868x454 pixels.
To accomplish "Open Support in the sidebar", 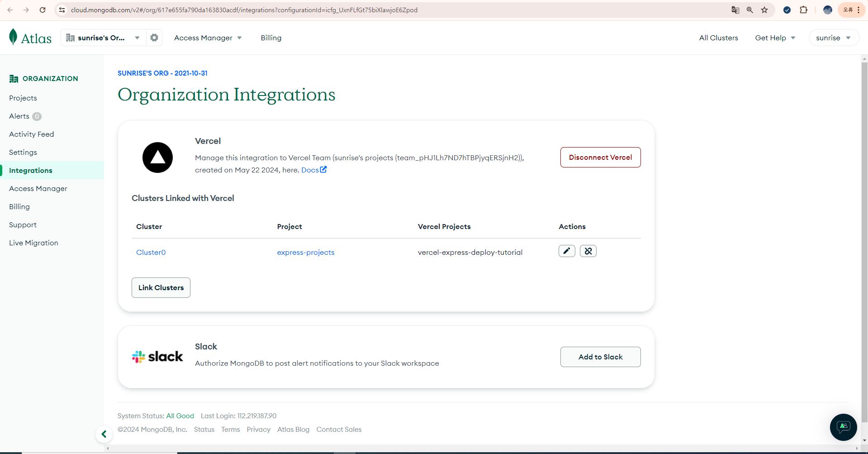I will pos(23,225).
